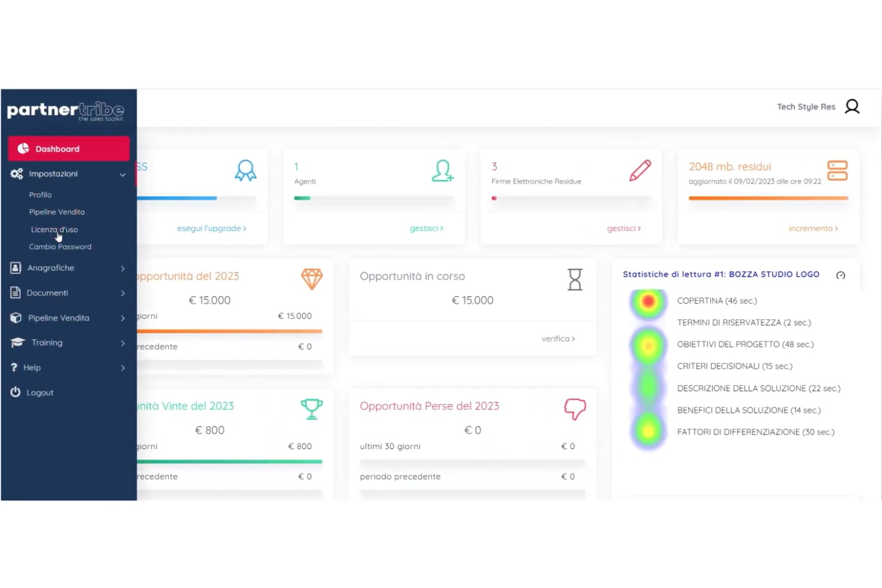Click the thumbs-down icon on Opportunità Perse
This screenshot has width=882, height=588.
point(574,409)
